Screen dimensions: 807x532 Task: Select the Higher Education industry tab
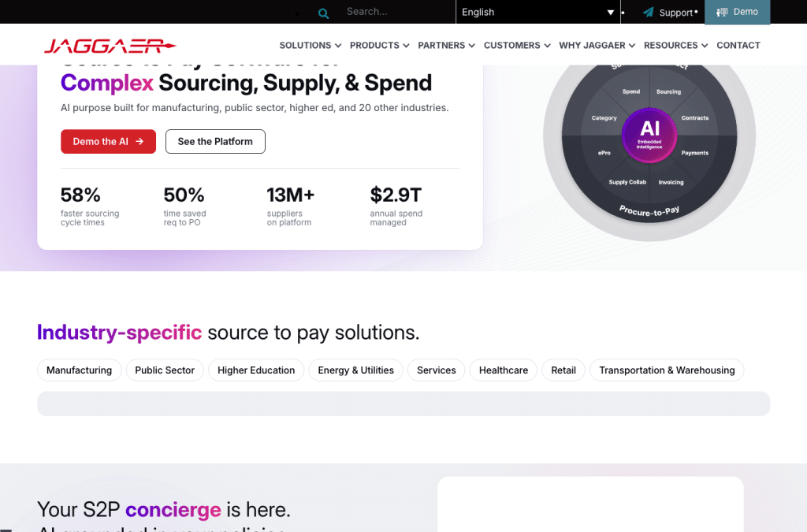coord(256,370)
